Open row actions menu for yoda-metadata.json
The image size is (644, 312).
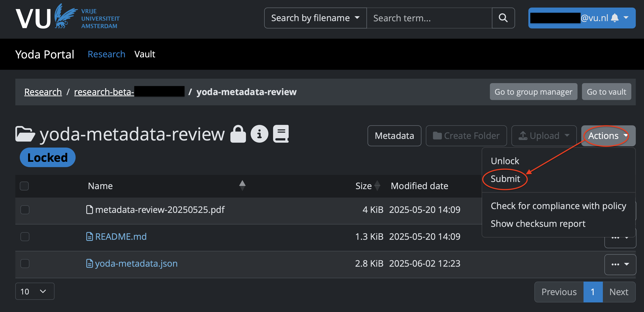[x=620, y=264]
